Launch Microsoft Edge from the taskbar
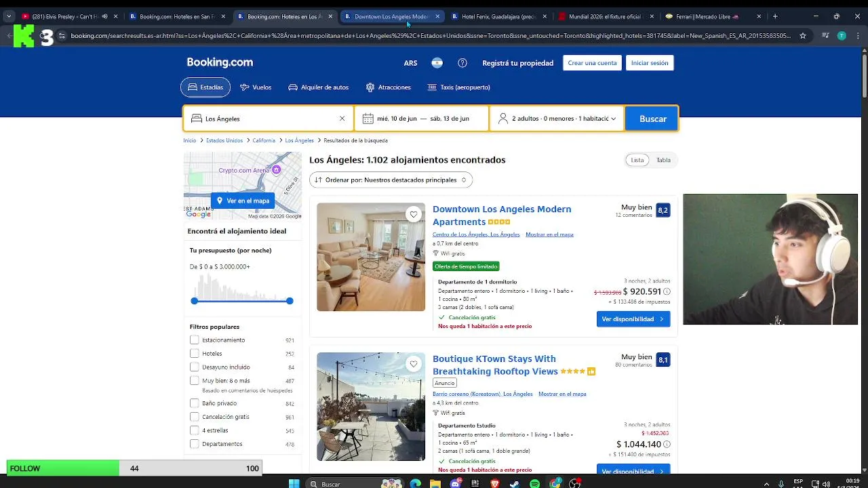 click(415, 483)
